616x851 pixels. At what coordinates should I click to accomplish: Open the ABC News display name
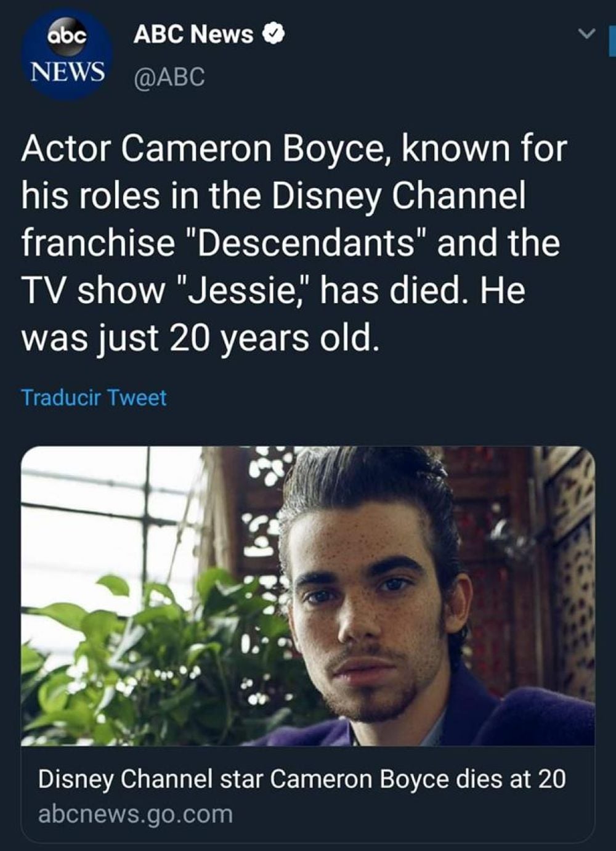(x=193, y=35)
